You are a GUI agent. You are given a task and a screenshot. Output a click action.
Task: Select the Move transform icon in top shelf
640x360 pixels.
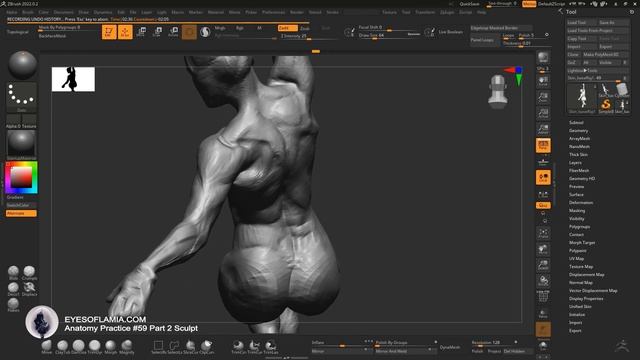coord(141,32)
